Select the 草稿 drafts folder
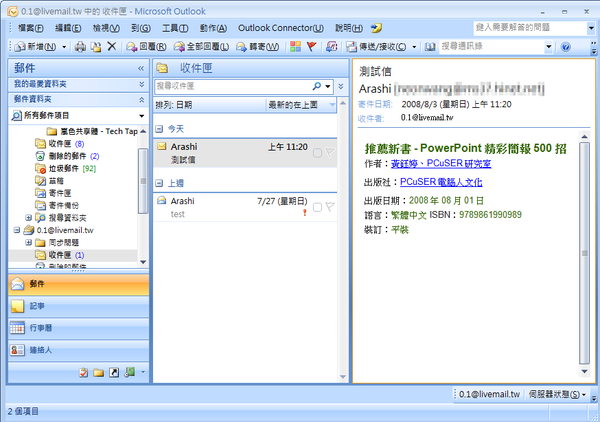 point(50,181)
